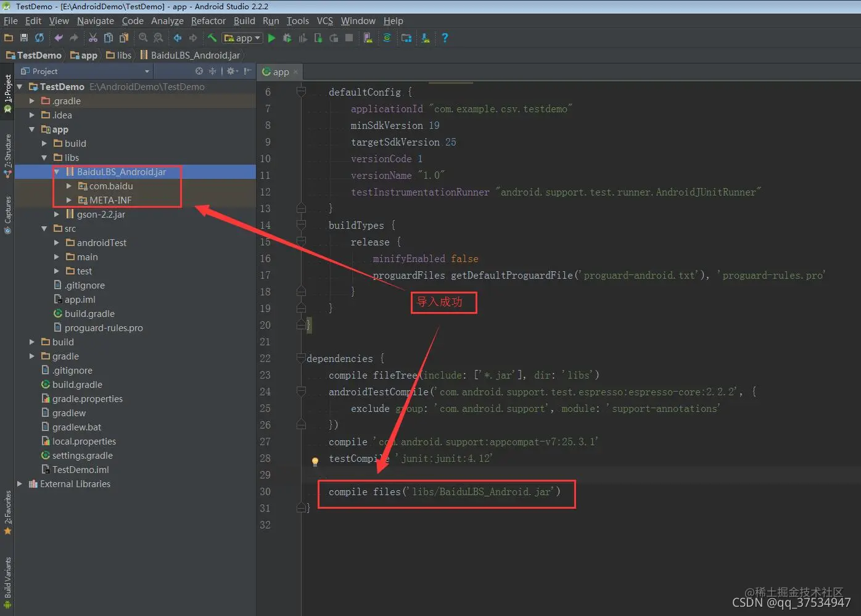Expand the .idea folder node
861x616 pixels.
point(32,115)
